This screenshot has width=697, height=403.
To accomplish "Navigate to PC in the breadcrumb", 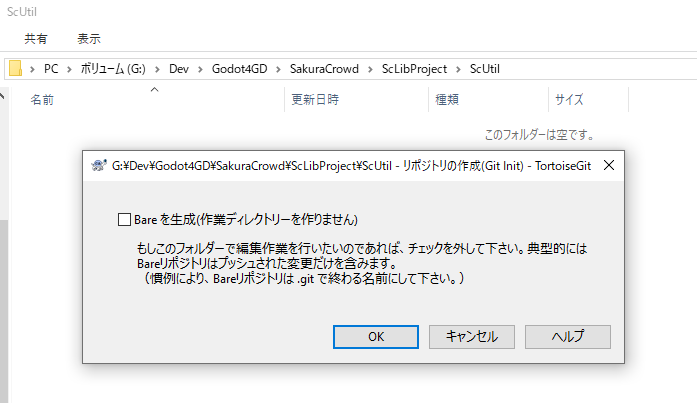I will click(51, 69).
